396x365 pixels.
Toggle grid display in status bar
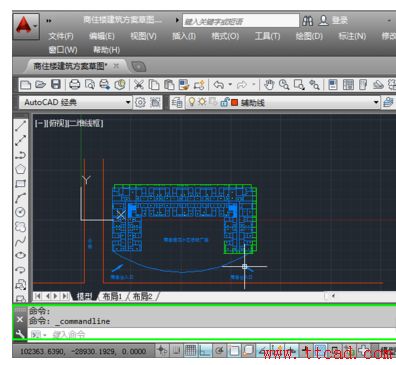tap(191, 350)
